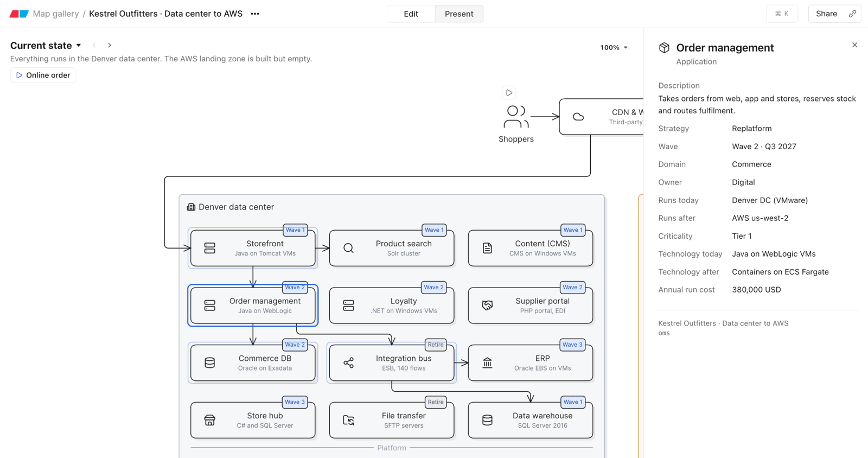Select the Shoppers people icon
This screenshot has height=458, width=868.
[x=516, y=117]
